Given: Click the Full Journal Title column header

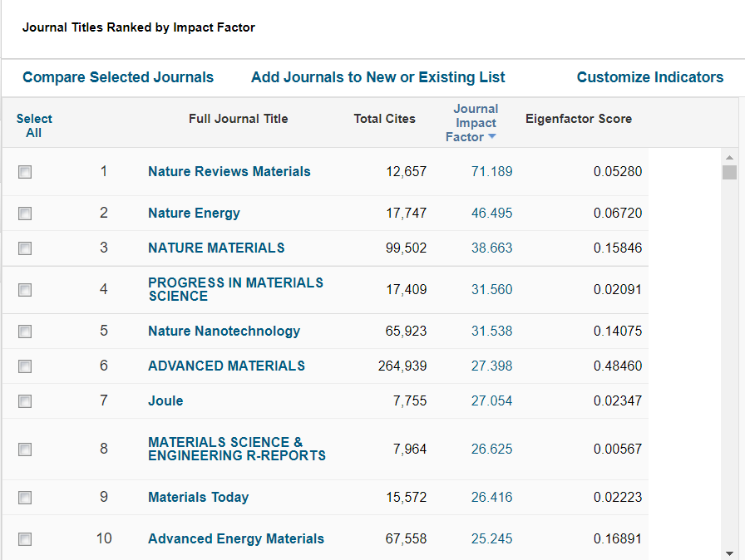Looking at the screenshot, I should 238,119.
